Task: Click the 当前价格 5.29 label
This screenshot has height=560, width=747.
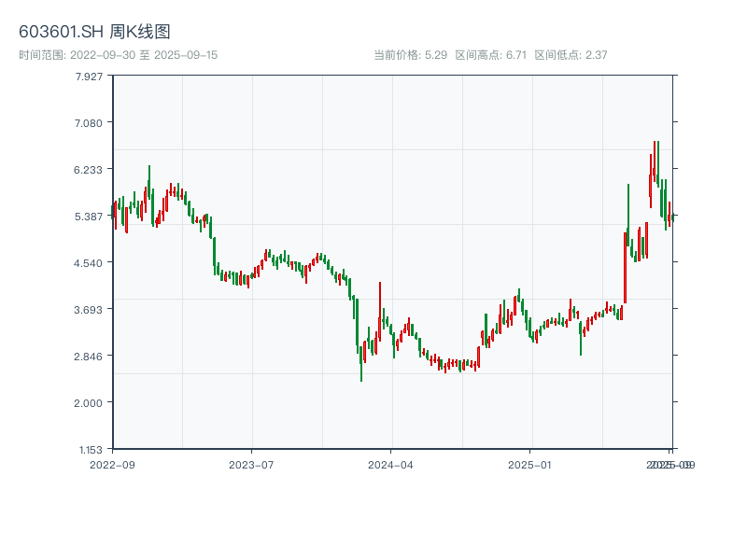Action: click(x=410, y=55)
